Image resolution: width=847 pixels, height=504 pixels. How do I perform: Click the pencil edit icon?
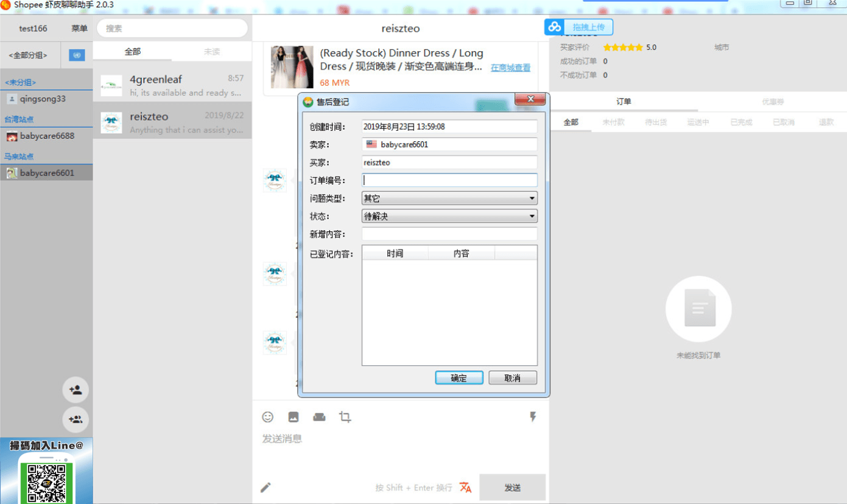pyautogui.click(x=265, y=488)
